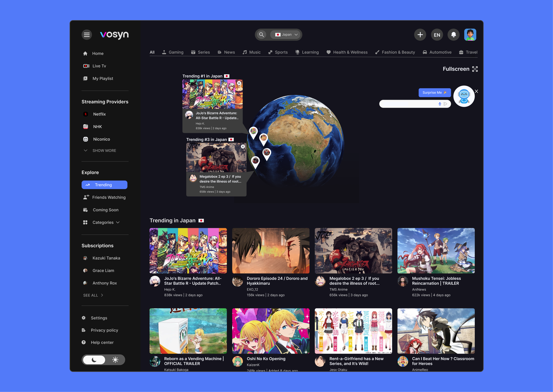Screen dimensions: 553x392
Task: Click the chatbot assistant avatar
Action: coord(464,96)
